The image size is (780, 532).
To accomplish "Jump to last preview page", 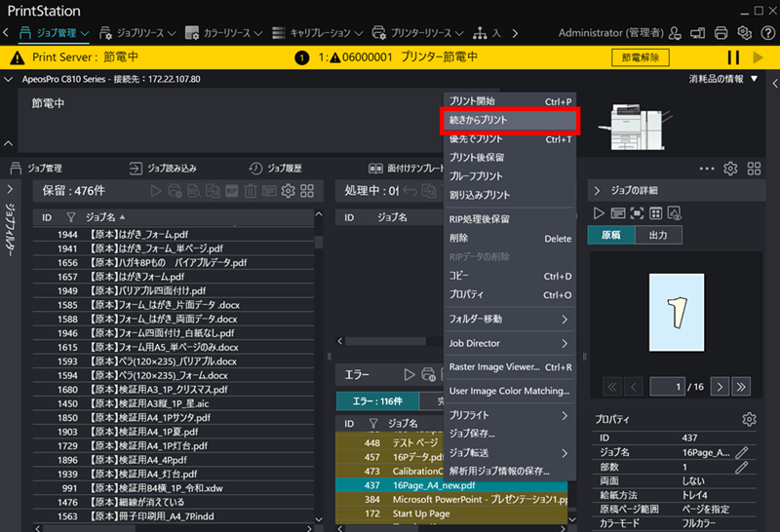I will (x=742, y=387).
